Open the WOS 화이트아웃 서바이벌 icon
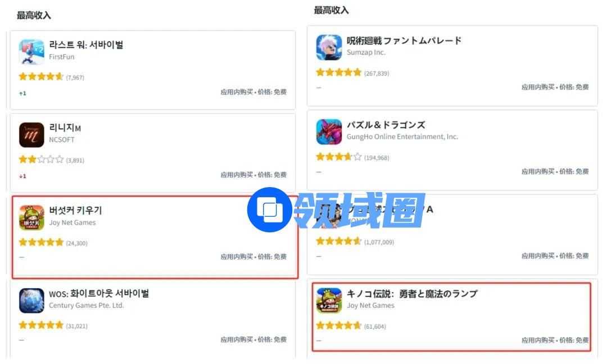The image size is (607, 364). [31, 300]
